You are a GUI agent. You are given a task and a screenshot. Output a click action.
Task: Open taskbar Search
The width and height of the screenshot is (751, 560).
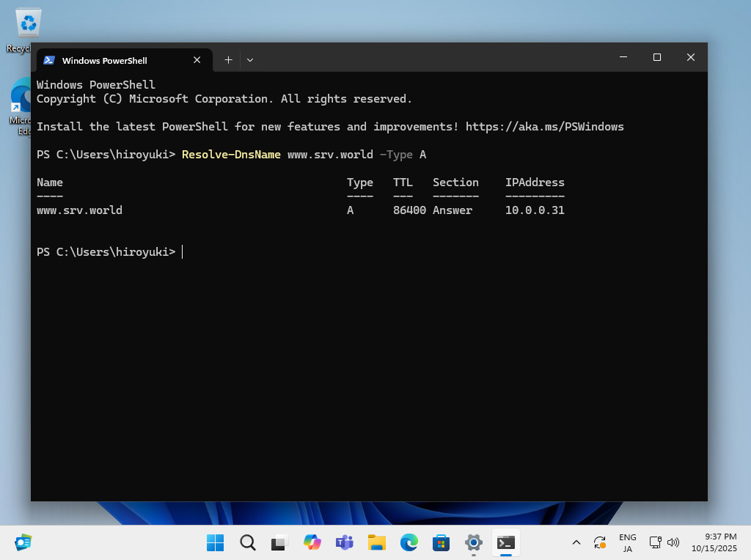(248, 542)
